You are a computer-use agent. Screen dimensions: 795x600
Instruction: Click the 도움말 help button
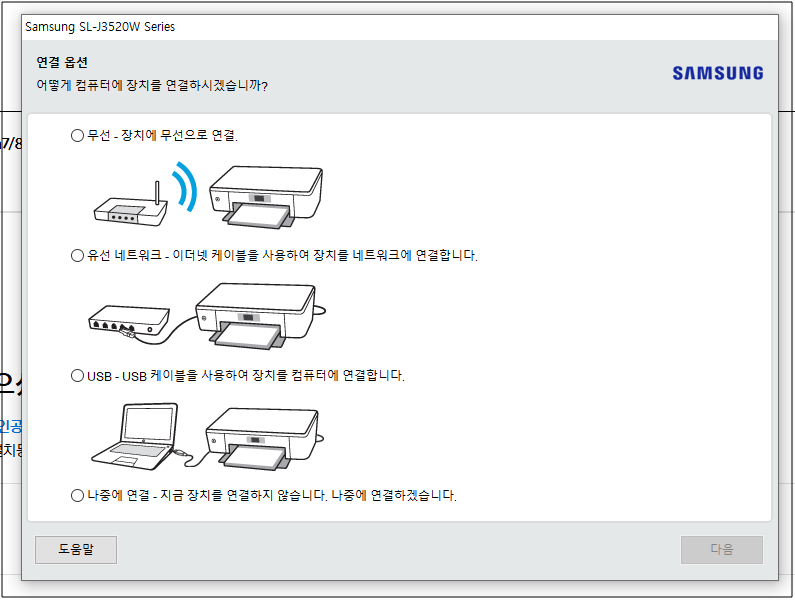[x=76, y=549]
